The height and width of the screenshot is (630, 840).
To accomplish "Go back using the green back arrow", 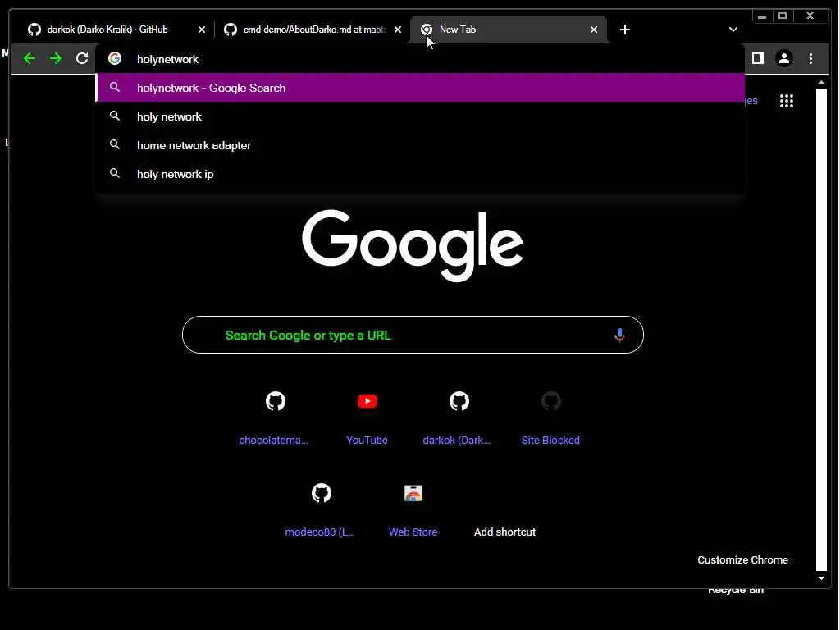I will point(30,58).
